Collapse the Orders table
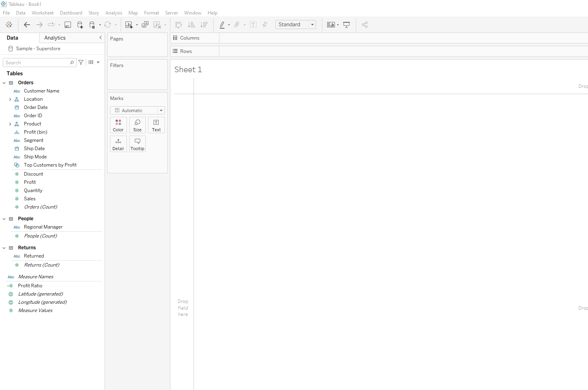The width and height of the screenshot is (588, 390). pyautogui.click(x=4, y=83)
